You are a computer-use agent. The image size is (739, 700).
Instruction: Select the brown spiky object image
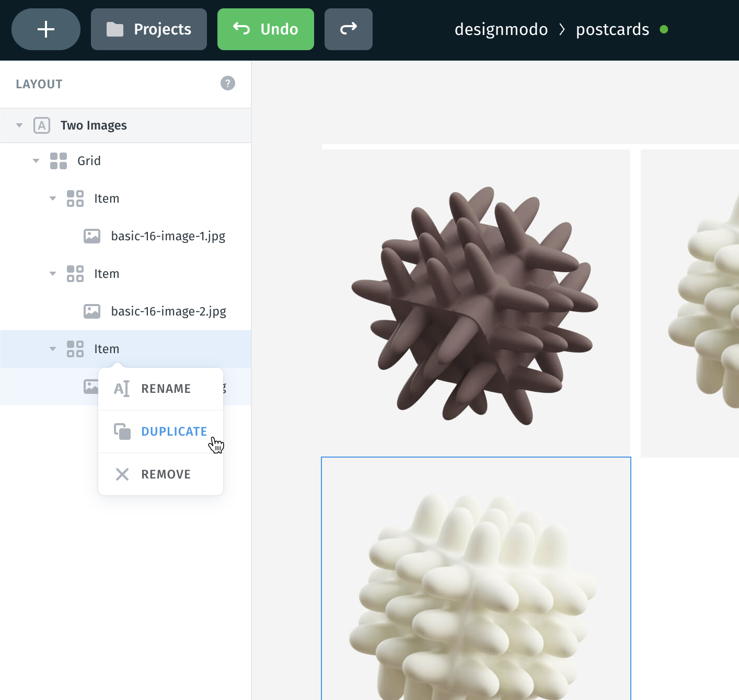tap(476, 303)
